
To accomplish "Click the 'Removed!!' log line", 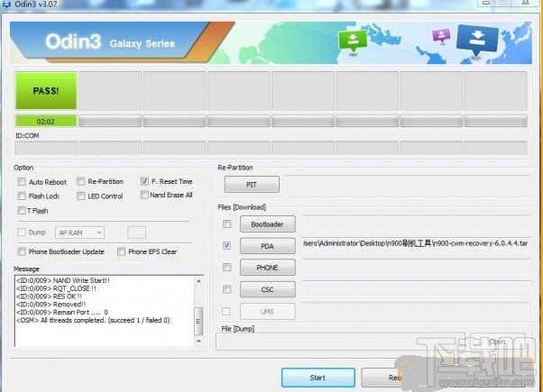I will pos(51,305).
